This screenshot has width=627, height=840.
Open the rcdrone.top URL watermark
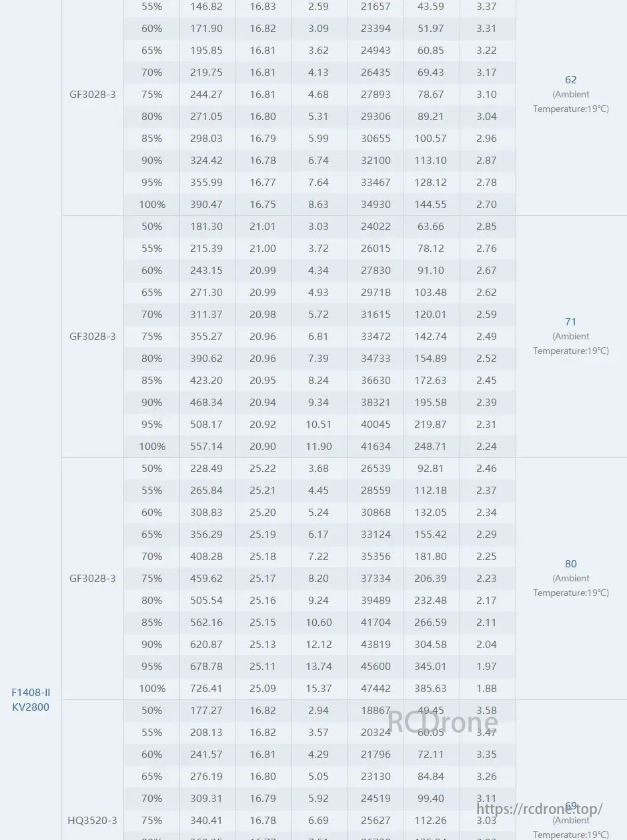(x=539, y=808)
